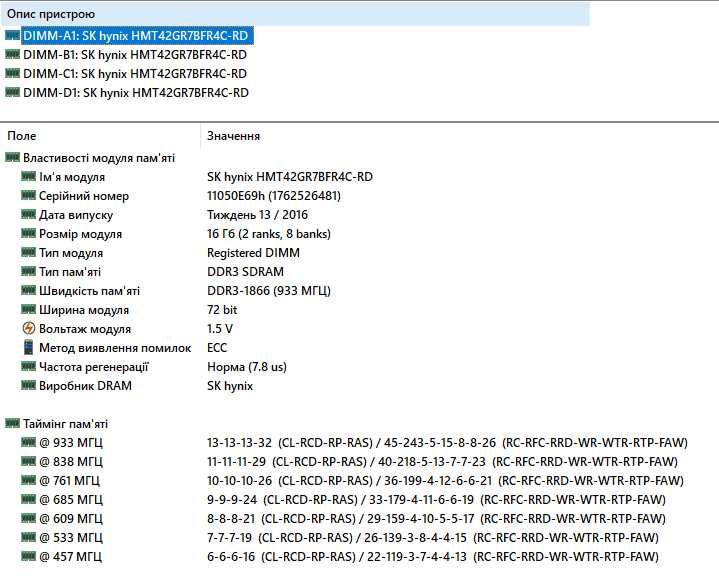This screenshot has height=579, width=719.
Task: Select the 'Швидкість пам'яті' field label
Action: 89,291
